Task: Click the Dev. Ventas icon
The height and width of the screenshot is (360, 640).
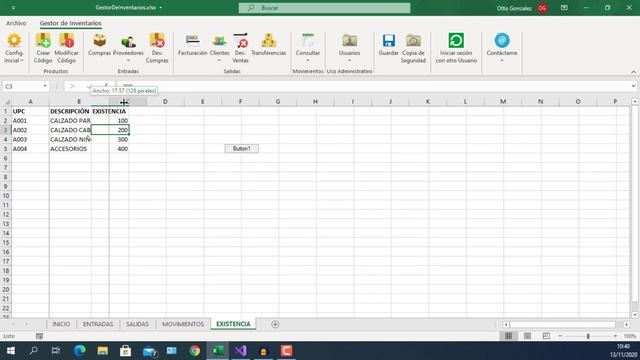Action: click(x=240, y=40)
